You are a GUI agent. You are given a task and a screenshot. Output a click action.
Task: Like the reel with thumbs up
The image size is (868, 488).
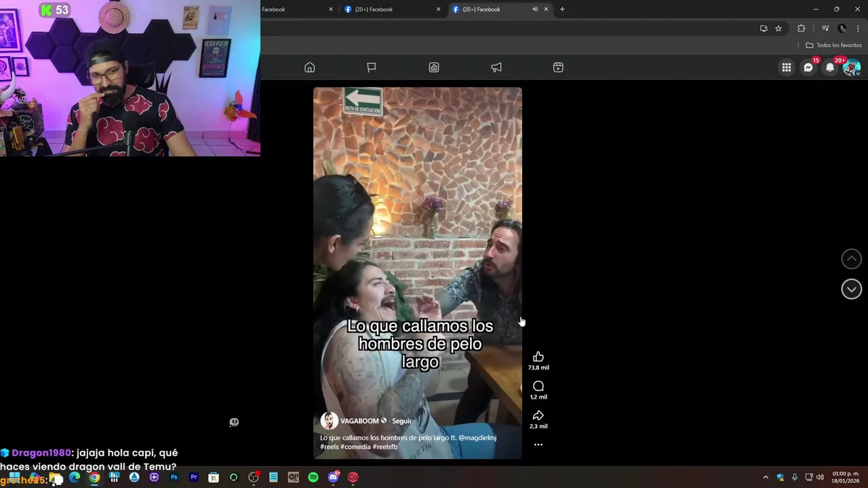538,357
